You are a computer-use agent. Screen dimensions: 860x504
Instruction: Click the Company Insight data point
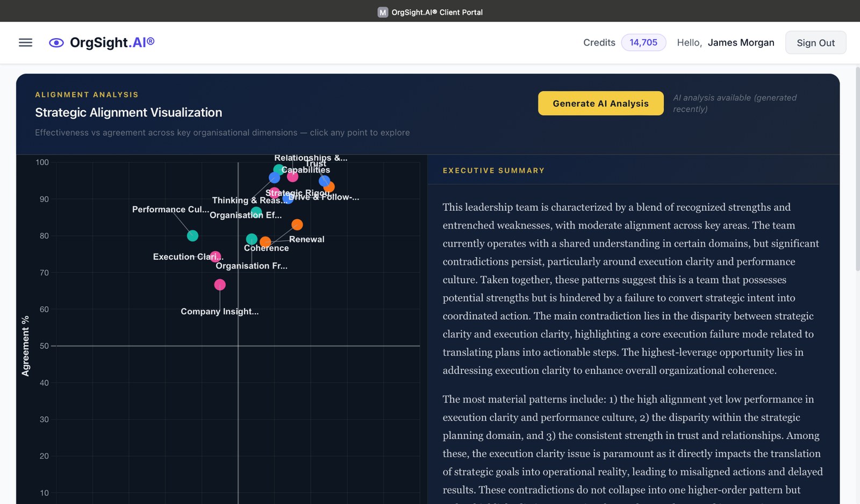click(x=220, y=285)
